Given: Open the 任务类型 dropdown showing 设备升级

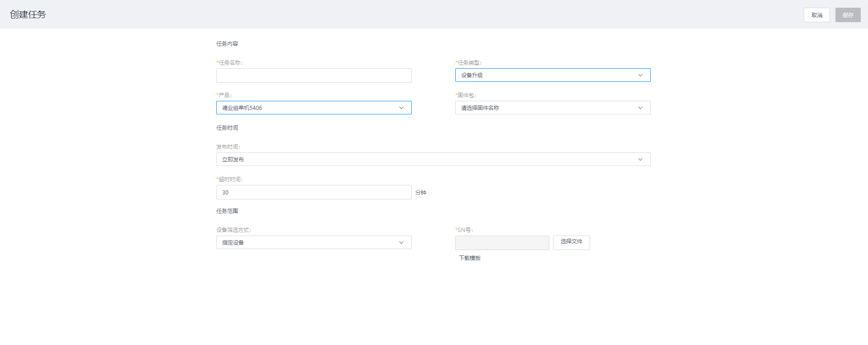Looking at the screenshot, I should tap(543, 75).
